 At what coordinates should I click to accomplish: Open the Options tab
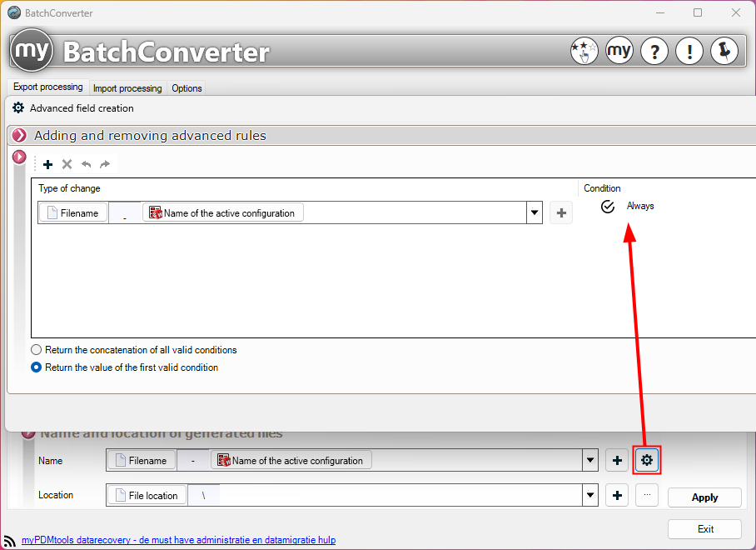point(187,88)
